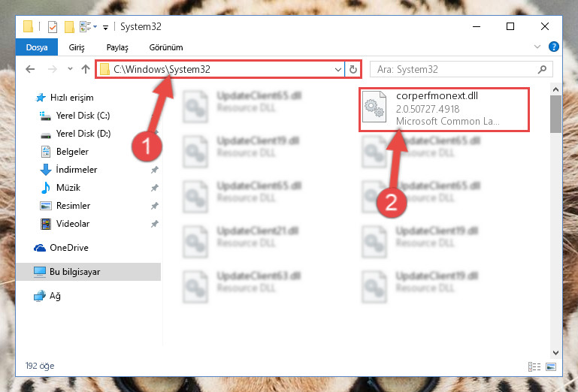Viewport: 578px width, 392px height.
Task: Click the search magnifier icon
Action: 542,69
